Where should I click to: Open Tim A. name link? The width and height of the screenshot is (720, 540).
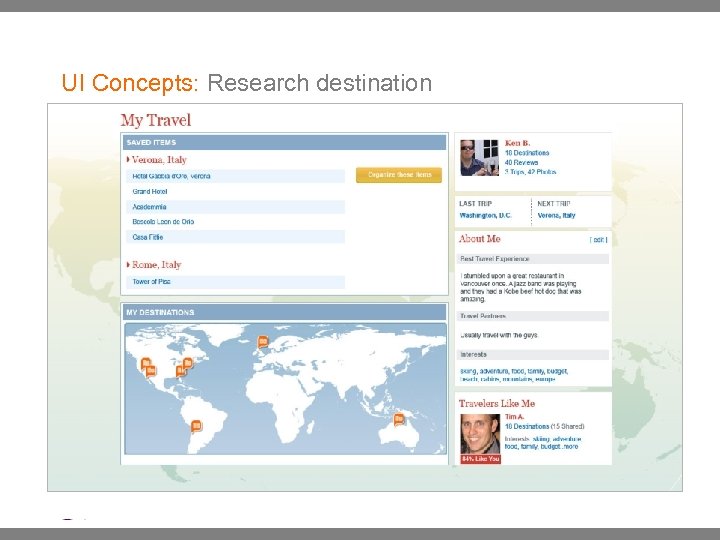514,417
